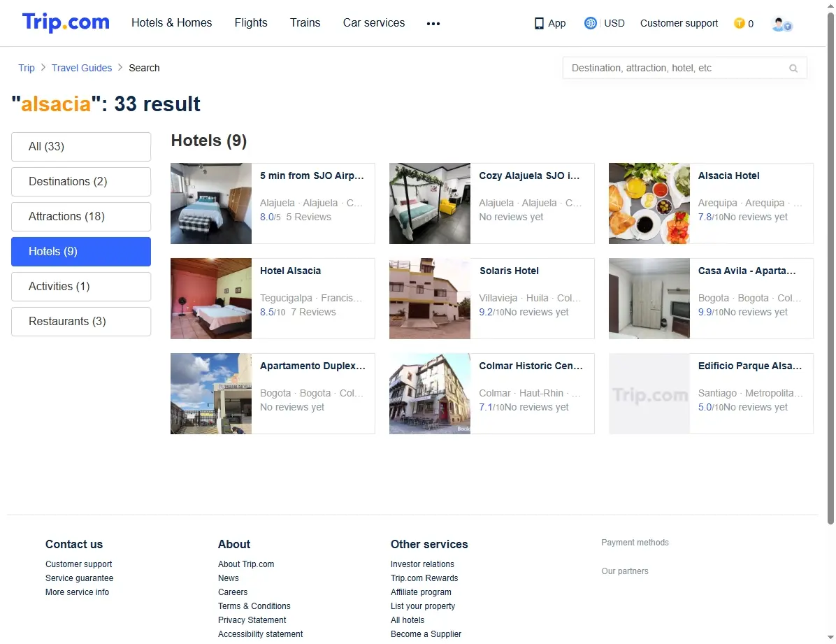Select Hotels (9) filter tab
This screenshot has height=644, width=836.
[81, 251]
